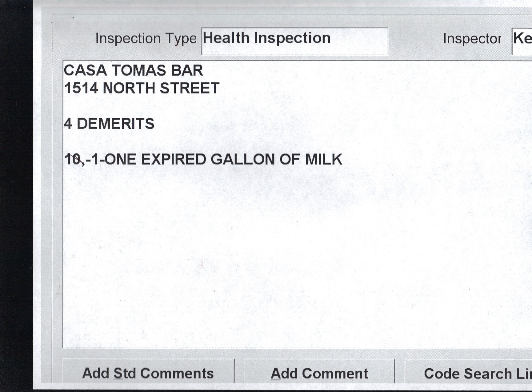Click the Inspection Type label
The image size is (532, 392).
pos(146,38)
